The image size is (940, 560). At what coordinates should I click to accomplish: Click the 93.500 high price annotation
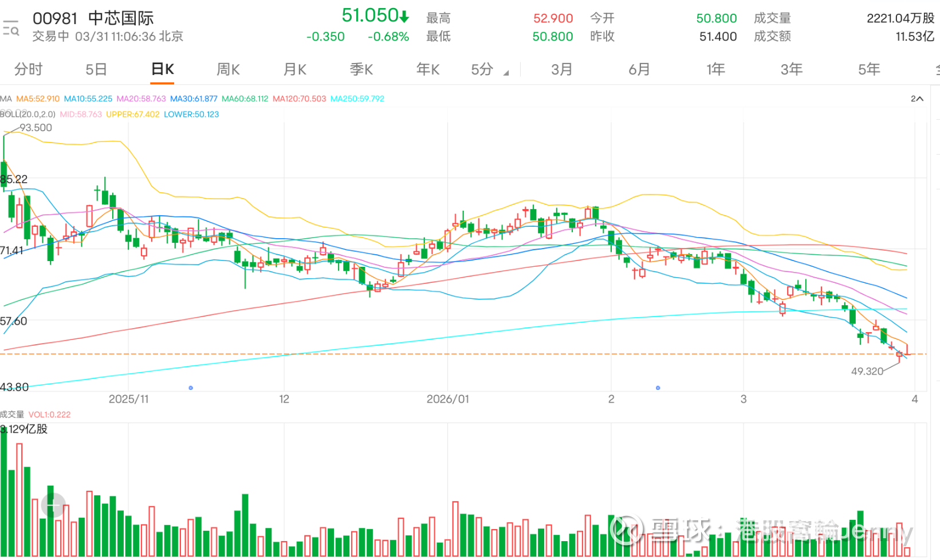click(x=36, y=128)
